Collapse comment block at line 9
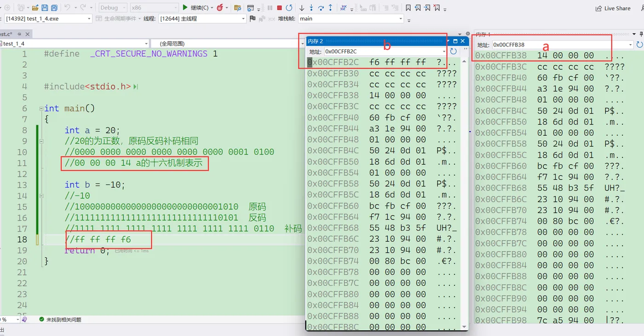 (41, 141)
